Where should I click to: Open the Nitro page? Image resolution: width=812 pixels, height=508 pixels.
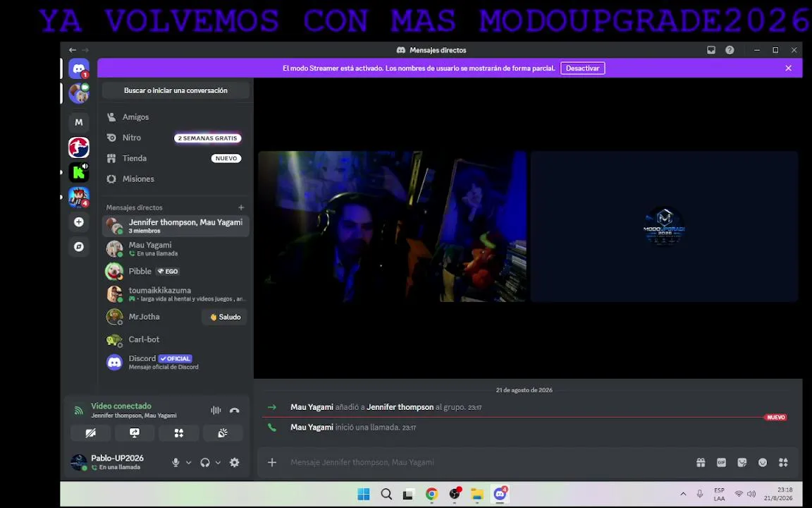[176, 138]
